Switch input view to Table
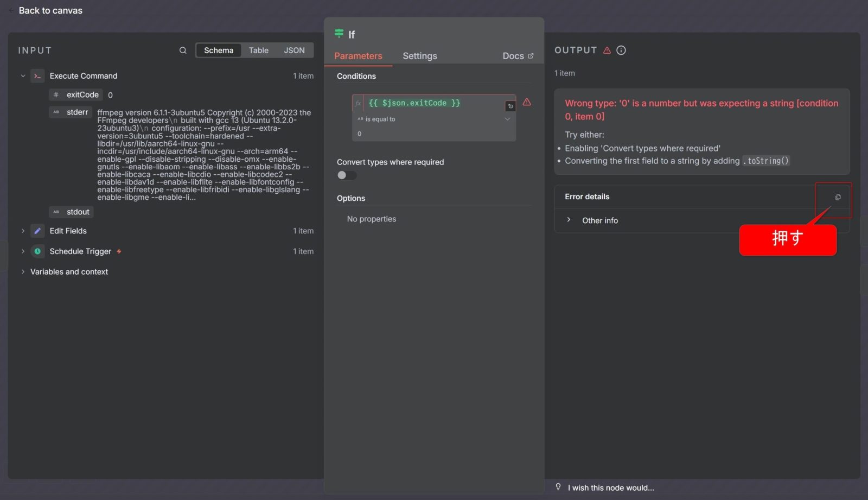Image resolution: width=868 pixels, height=500 pixels. pos(258,50)
